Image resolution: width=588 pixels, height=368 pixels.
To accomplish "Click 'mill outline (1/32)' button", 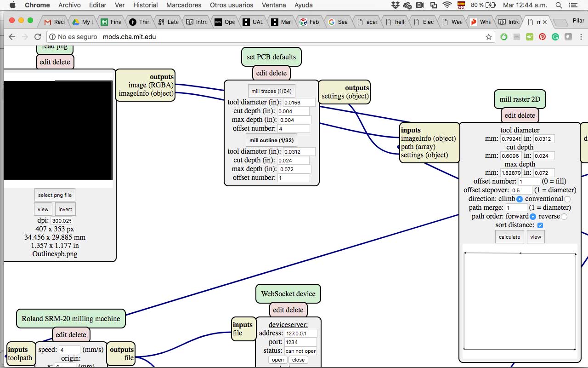I will point(271,140).
